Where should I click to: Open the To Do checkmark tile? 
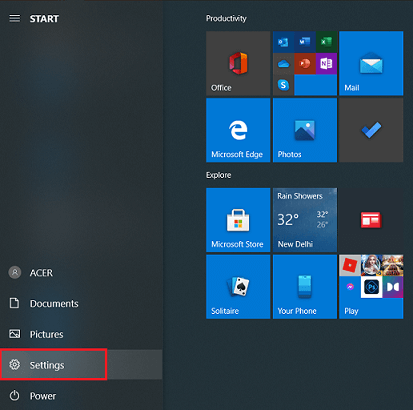[371, 130]
